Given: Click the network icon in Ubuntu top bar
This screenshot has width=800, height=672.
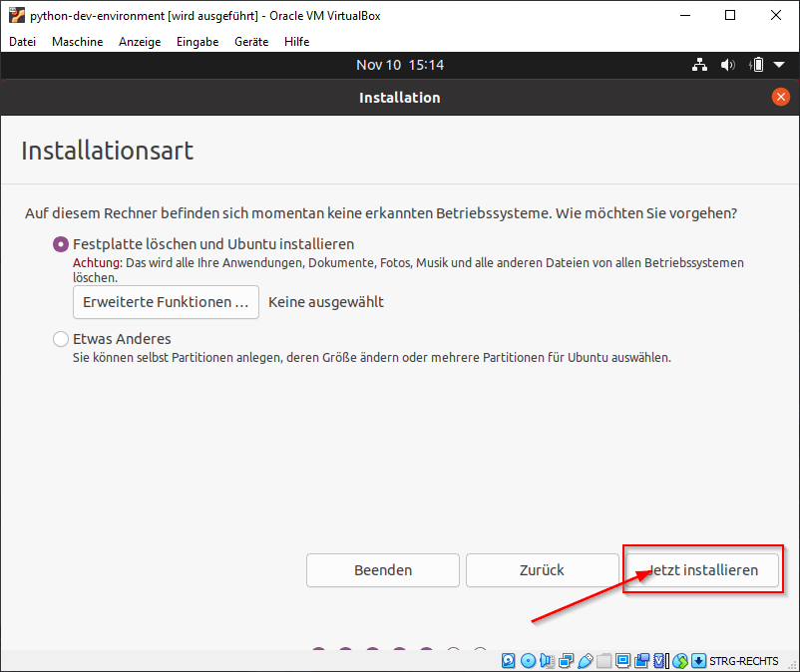Looking at the screenshot, I should pyautogui.click(x=699, y=64).
